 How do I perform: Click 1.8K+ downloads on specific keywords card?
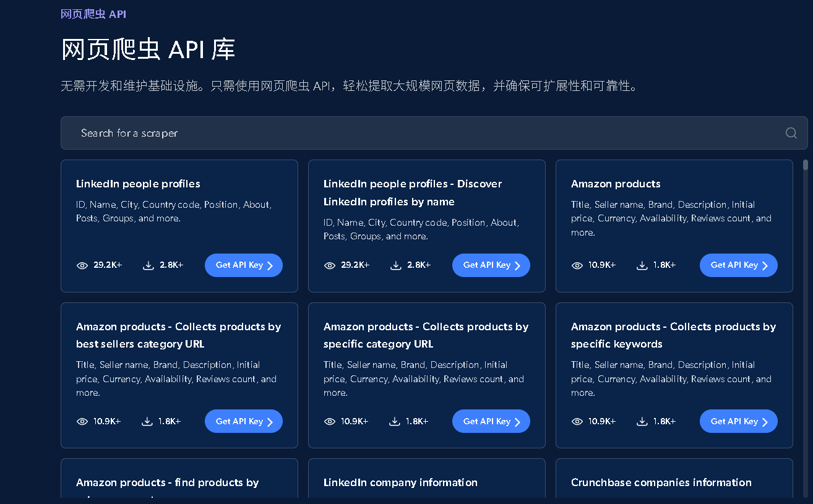pos(665,422)
